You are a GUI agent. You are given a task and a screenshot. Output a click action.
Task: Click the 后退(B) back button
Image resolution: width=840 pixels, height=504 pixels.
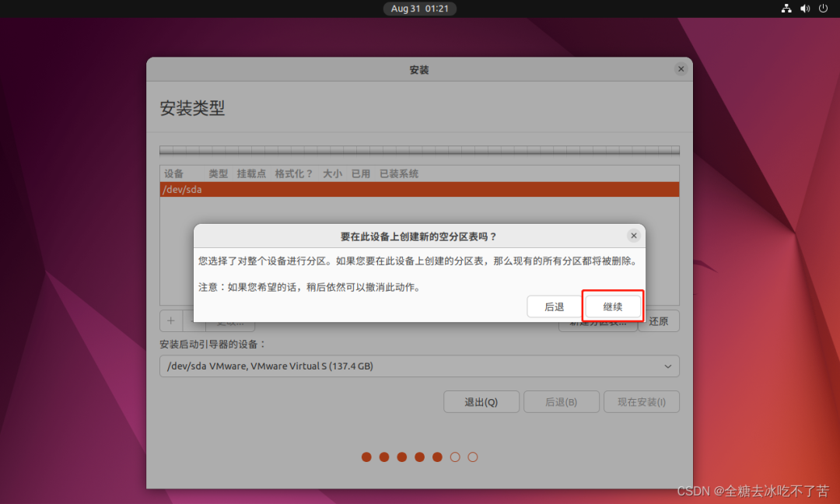tap(561, 402)
